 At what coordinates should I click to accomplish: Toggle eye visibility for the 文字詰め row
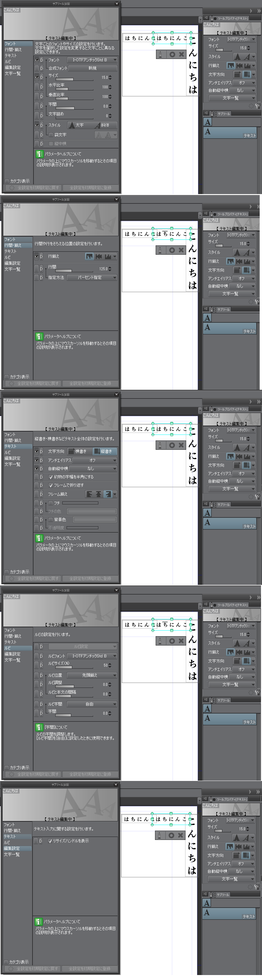coord(37,116)
